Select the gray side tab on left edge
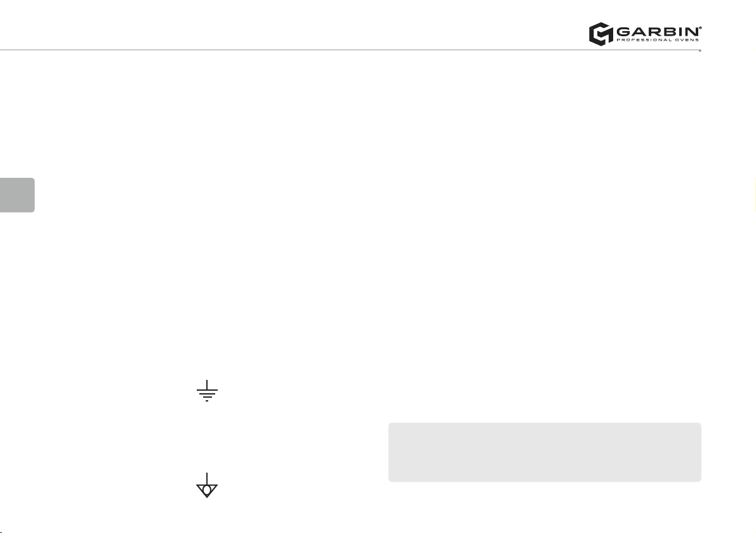 click(17, 195)
